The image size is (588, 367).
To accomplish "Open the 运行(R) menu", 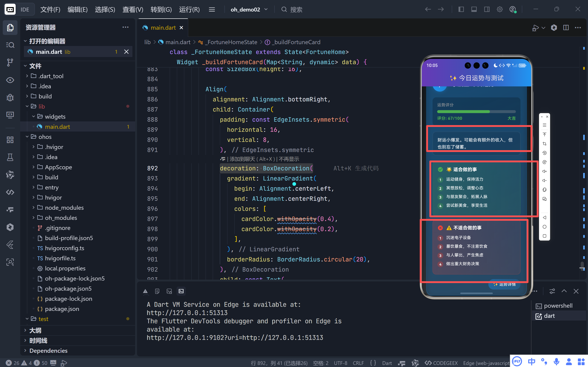I will (189, 9).
